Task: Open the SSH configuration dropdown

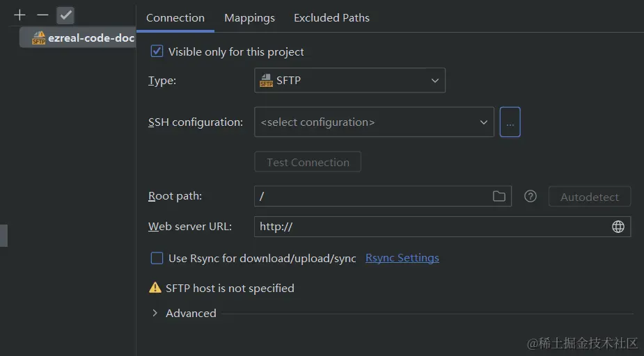Action: (374, 122)
